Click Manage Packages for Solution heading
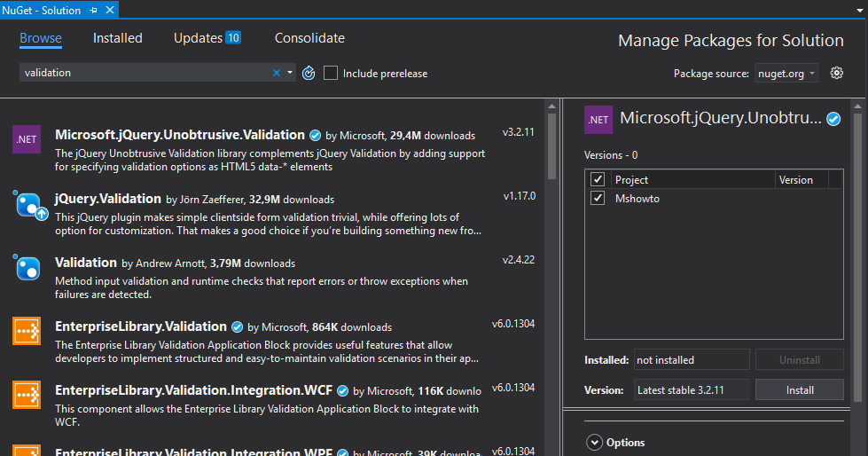 731,41
